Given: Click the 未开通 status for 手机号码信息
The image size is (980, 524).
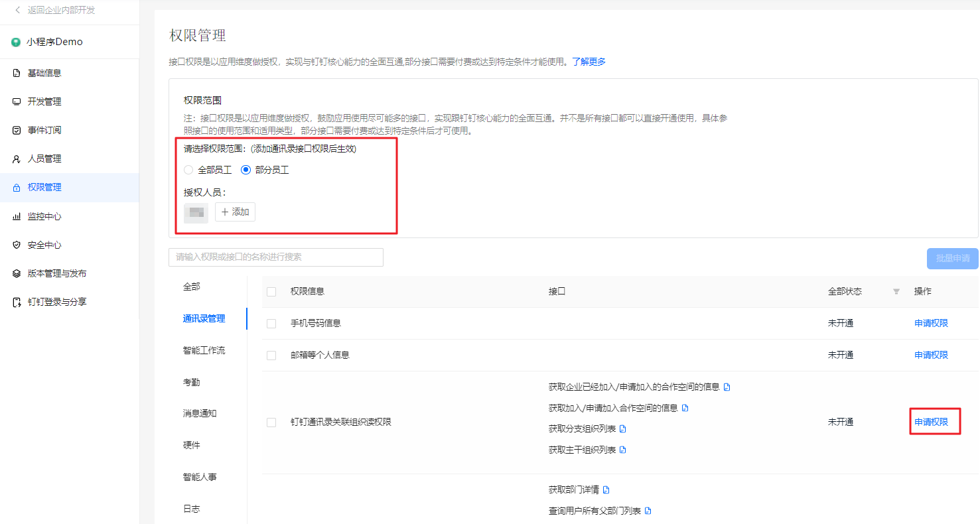Looking at the screenshot, I should (x=841, y=324).
